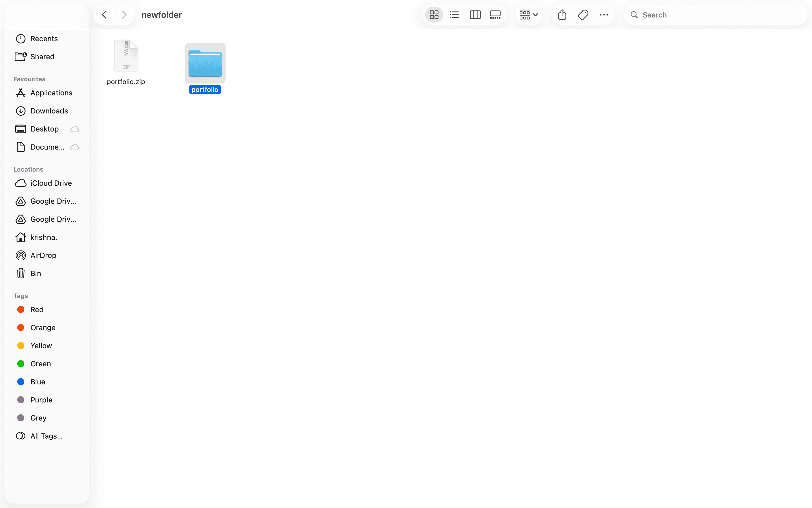Open the More actions ellipsis menu

(x=604, y=15)
